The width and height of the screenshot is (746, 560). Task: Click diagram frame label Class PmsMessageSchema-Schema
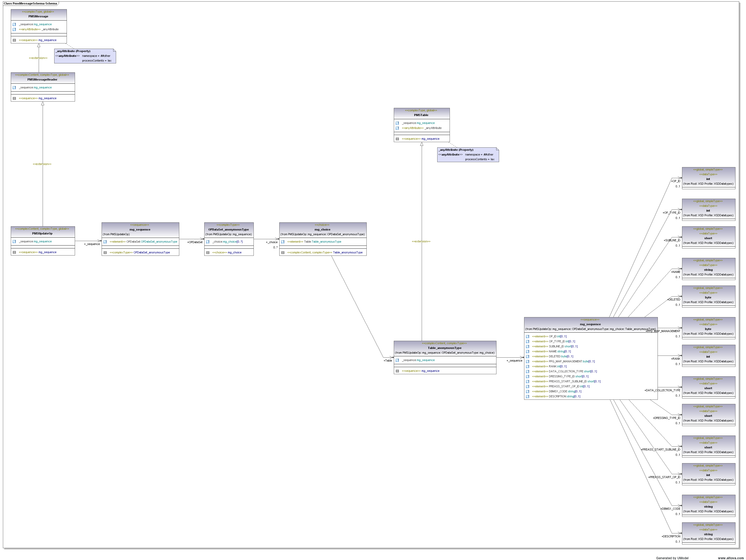[x=30, y=3]
